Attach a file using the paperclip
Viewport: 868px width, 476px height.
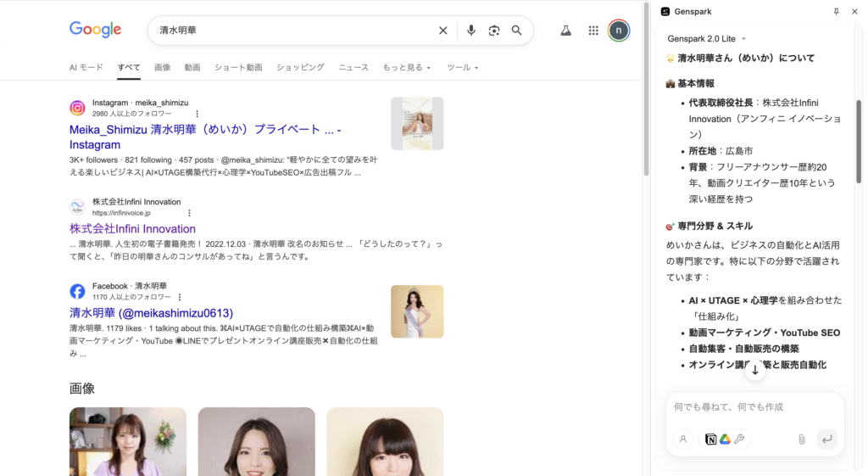(x=801, y=440)
